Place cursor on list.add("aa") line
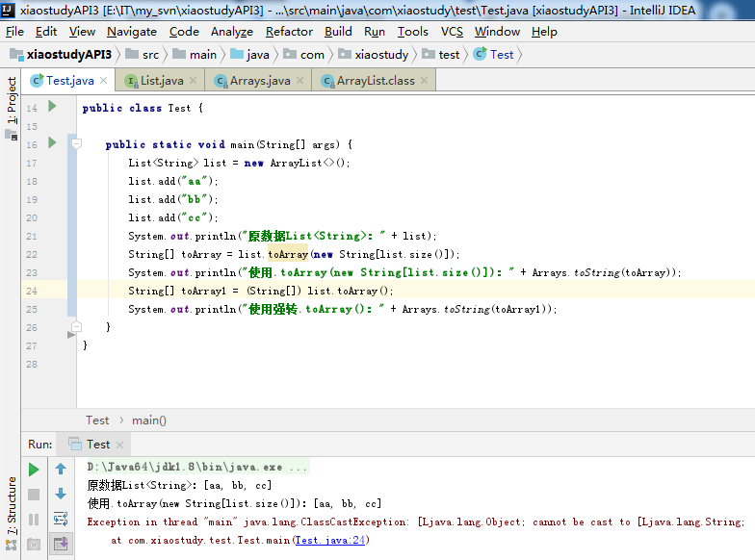 (x=173, y=181)
